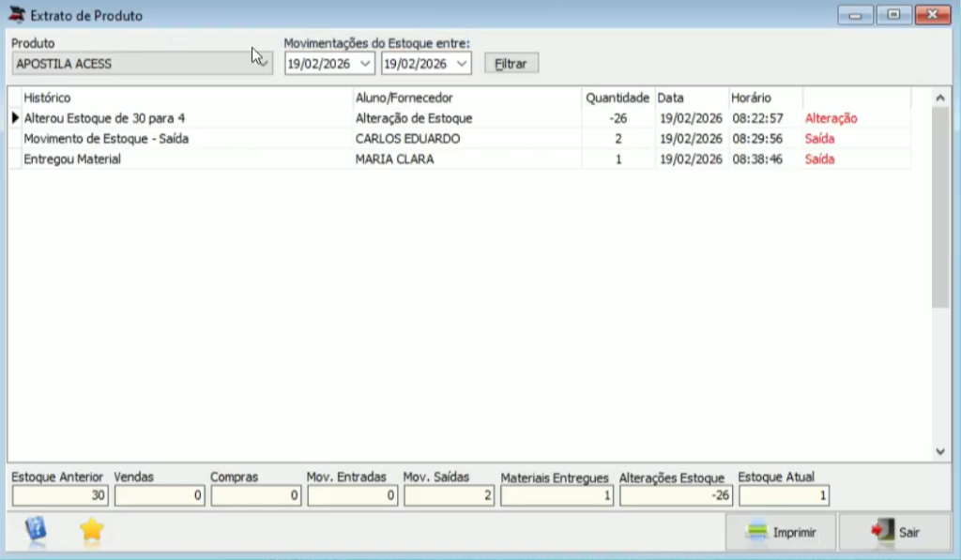Click the Sair button

point(894,532)
